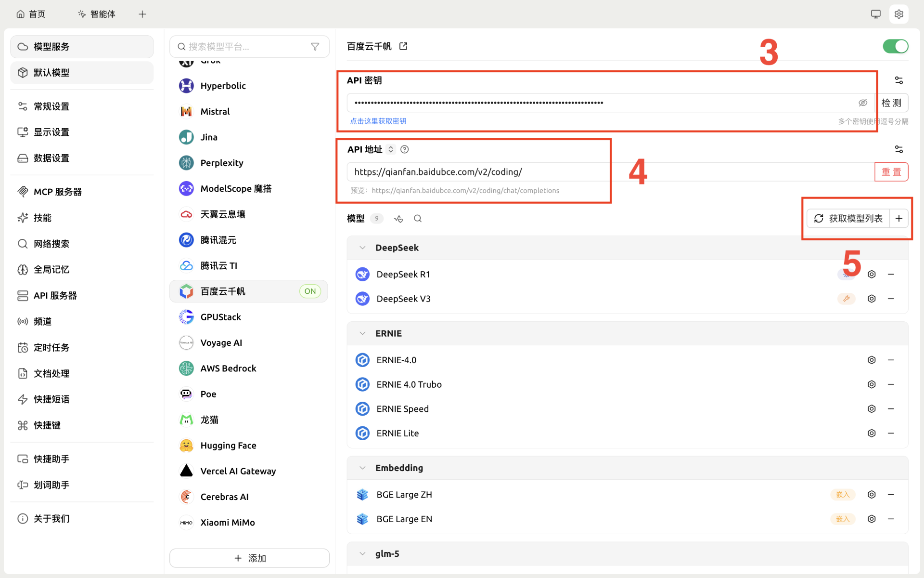Follow the 点击这里获取密钥 link

(378, 121)
